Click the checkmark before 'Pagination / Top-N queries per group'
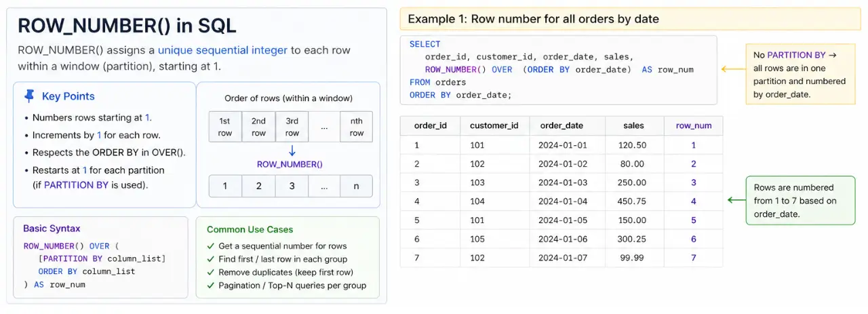Screen dimensions: 868x314 tap(210, 286)
